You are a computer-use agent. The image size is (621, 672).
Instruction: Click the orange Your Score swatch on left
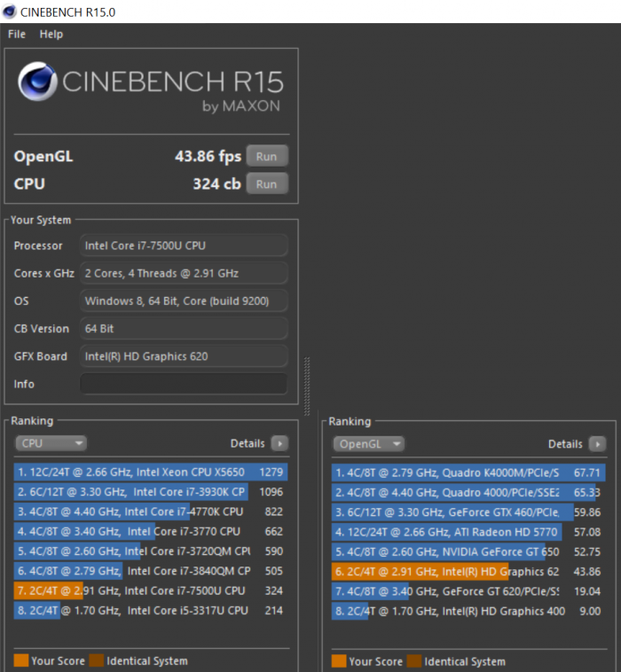[20, 660]
